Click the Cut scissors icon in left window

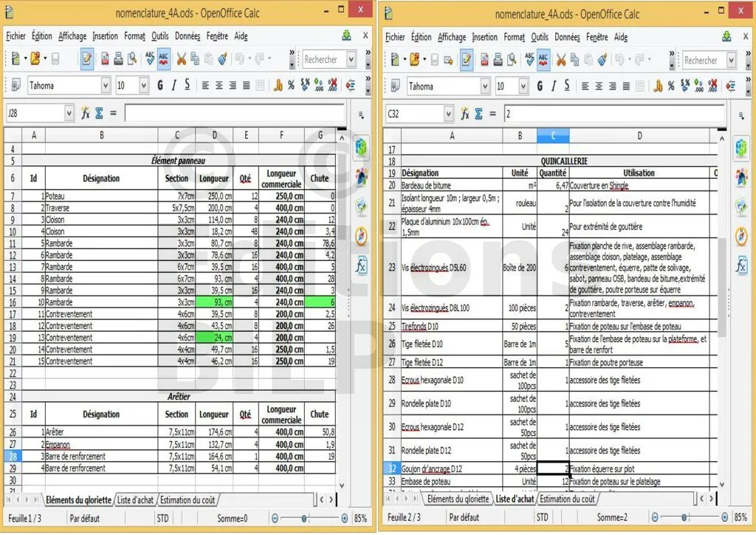[181, 59]
